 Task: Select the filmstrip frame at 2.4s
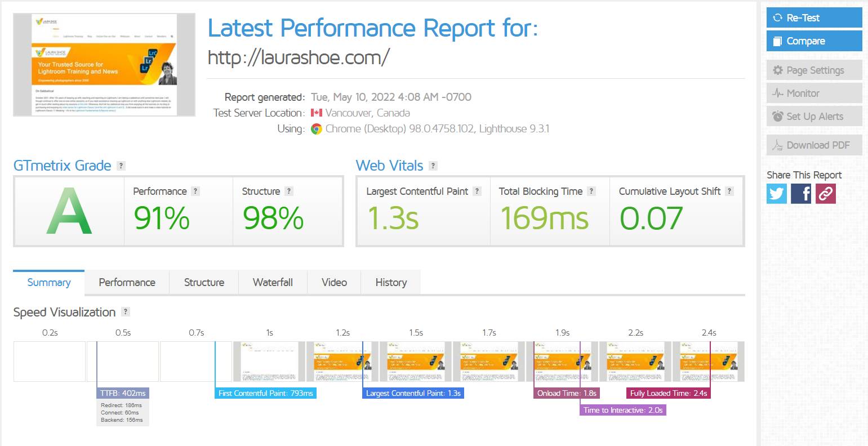tap(709, 362)
